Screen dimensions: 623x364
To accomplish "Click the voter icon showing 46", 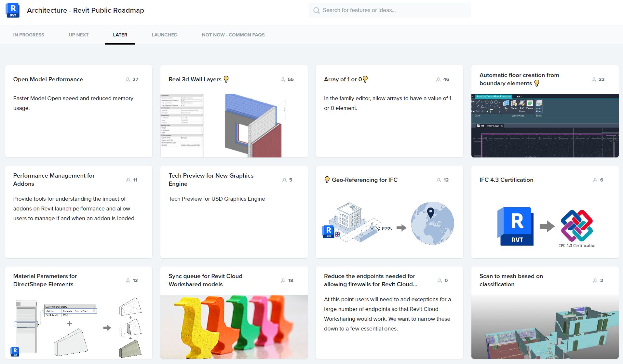I will pos(439,79).
